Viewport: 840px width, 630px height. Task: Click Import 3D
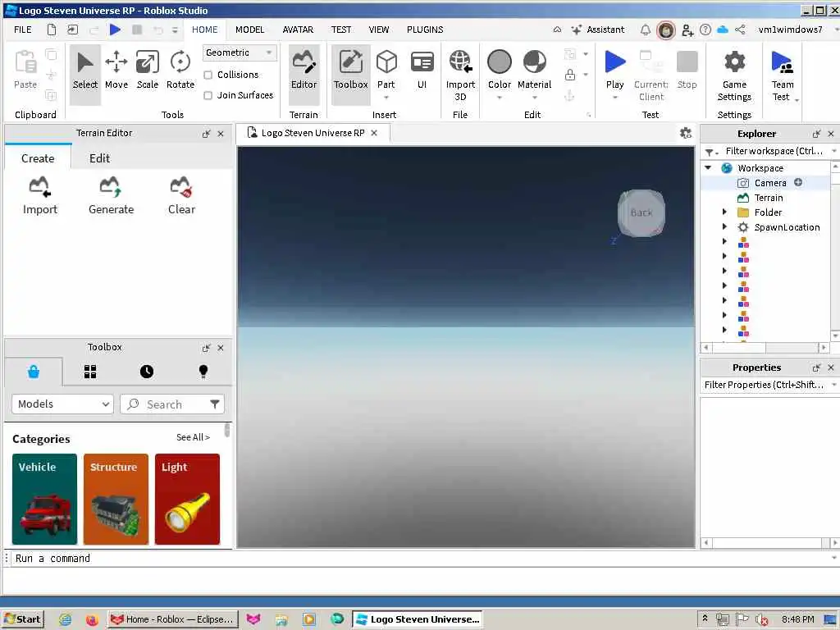click(x=460, y=75)
